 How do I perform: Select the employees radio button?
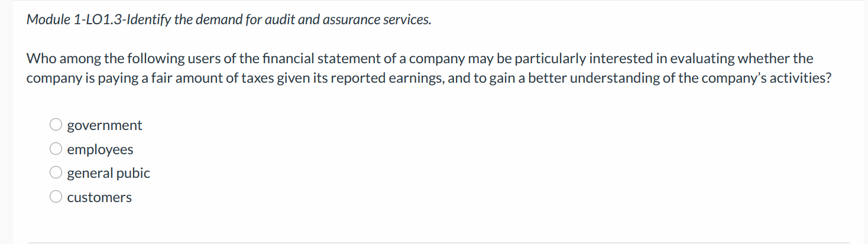click(56, 149)
